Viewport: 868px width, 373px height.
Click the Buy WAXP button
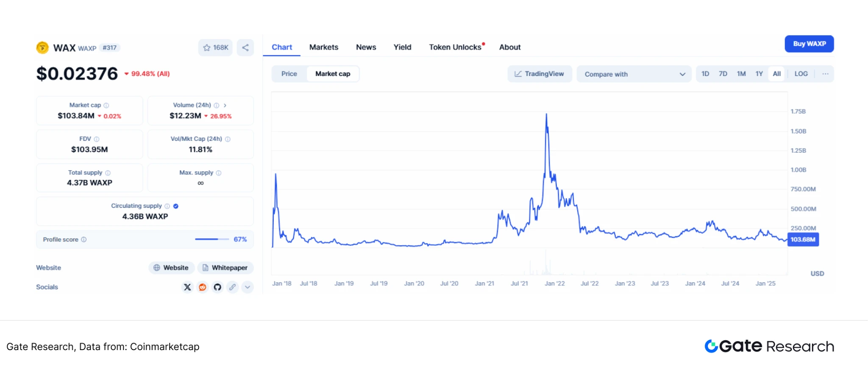pyautogui.click(x=809, y=44)
